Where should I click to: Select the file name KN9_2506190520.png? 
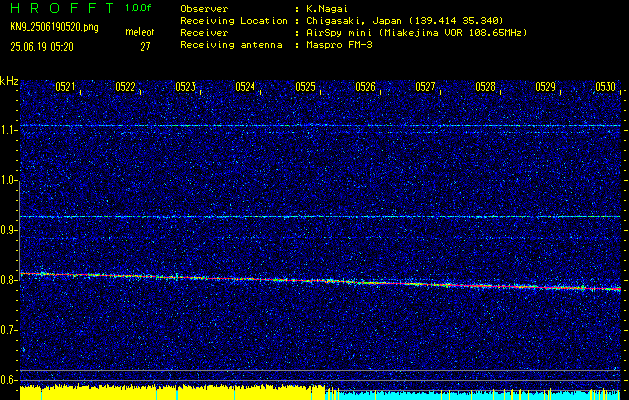[55, 27]
